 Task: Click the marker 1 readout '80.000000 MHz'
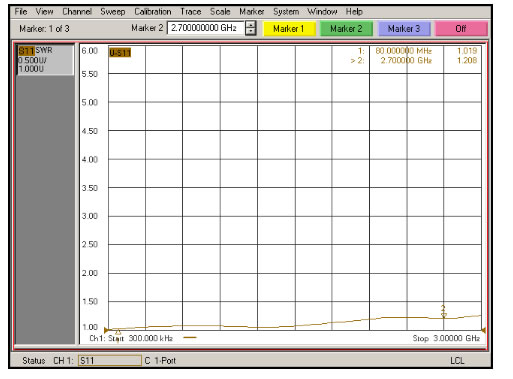[x=404, y=51]
